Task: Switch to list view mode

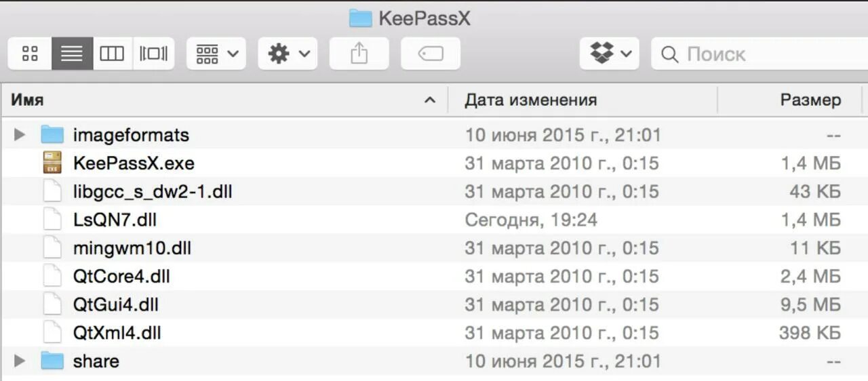Action: 72,54
